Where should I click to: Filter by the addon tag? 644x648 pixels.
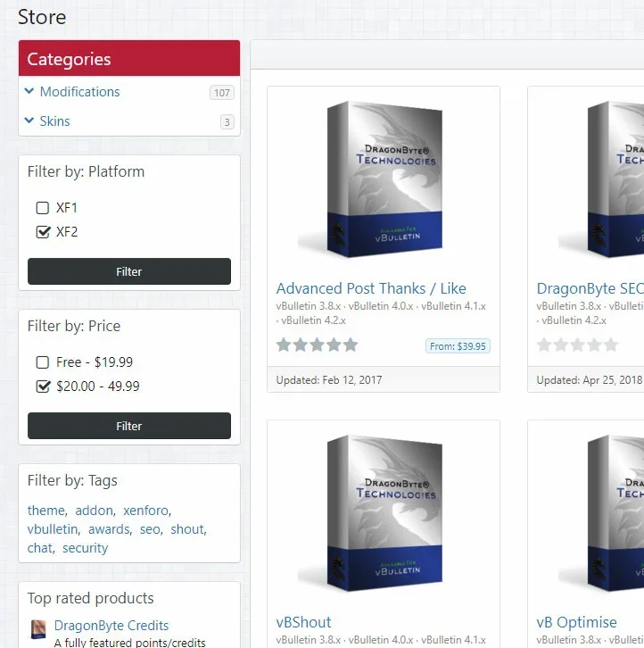point(94,511)
